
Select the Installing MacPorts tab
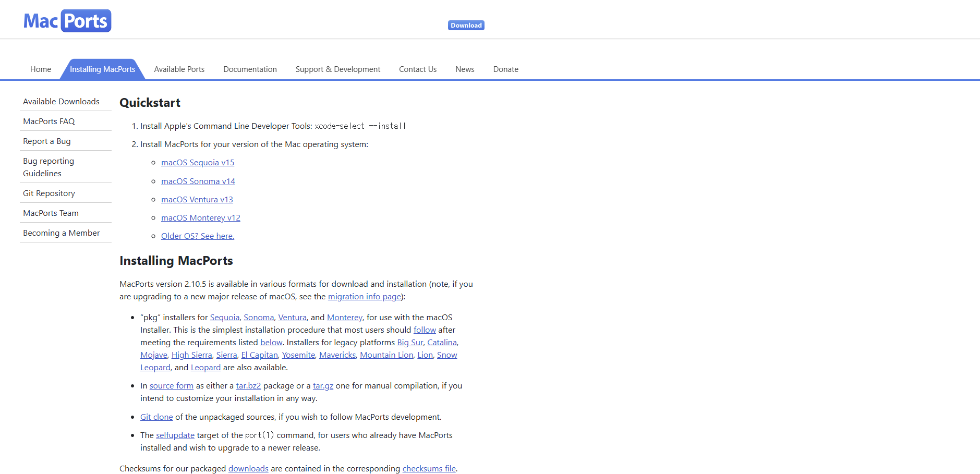coord(103,69)
